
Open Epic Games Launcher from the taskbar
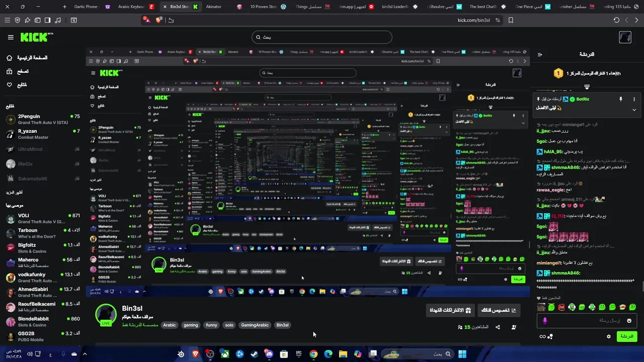(299, 354)
